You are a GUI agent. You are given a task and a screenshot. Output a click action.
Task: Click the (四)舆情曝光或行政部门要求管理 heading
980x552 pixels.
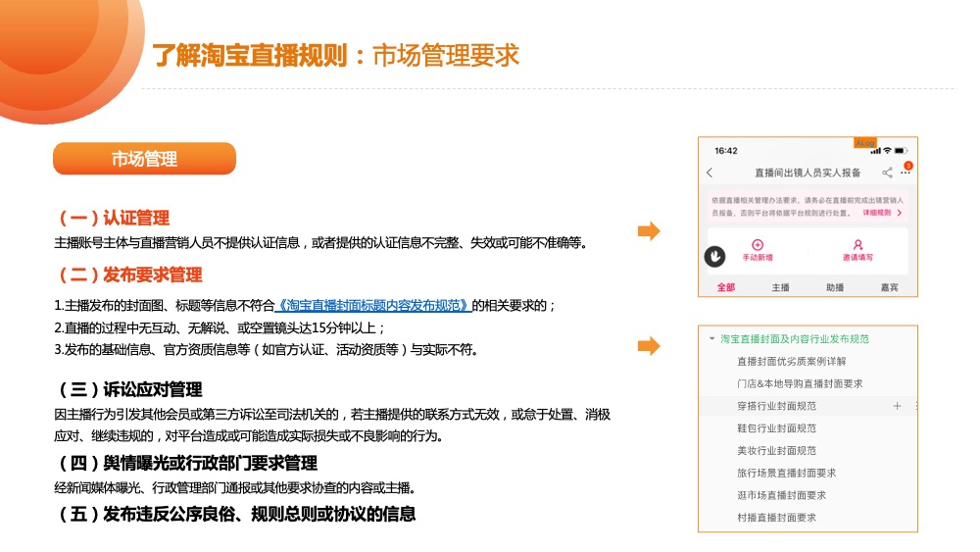(x=187, y=464)
